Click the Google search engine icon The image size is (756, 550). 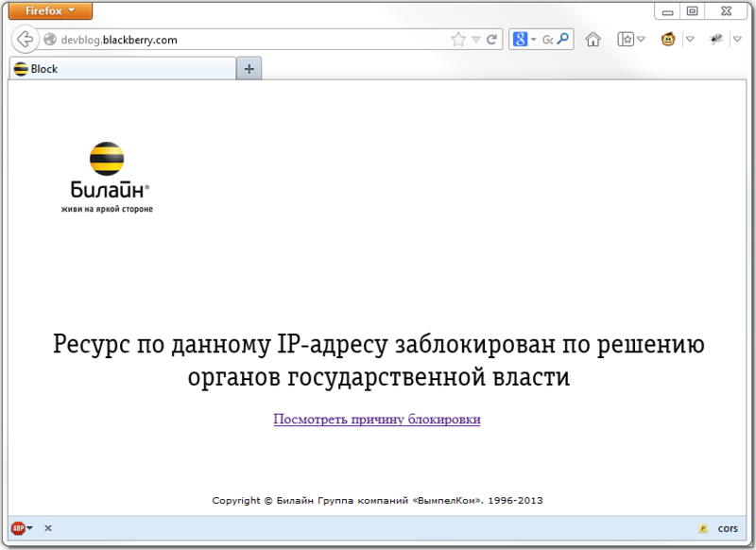pos(520,40)
